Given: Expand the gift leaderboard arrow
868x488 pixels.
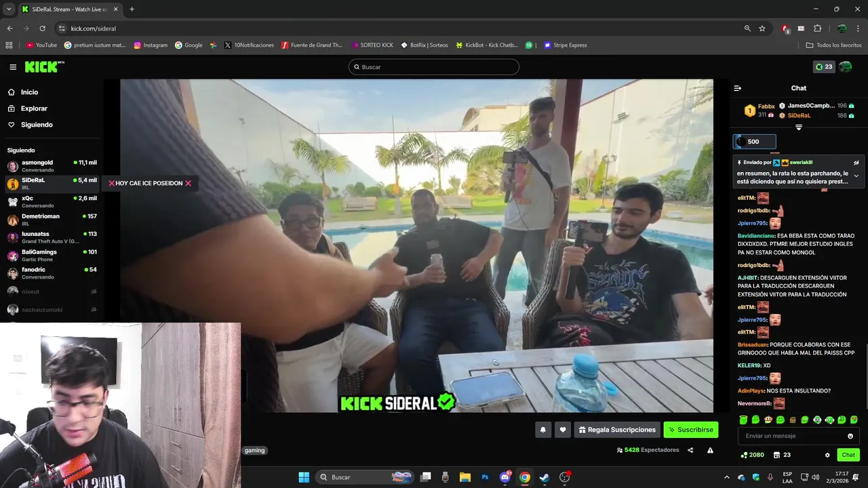Looking at the screenshot, I should 799,127.
